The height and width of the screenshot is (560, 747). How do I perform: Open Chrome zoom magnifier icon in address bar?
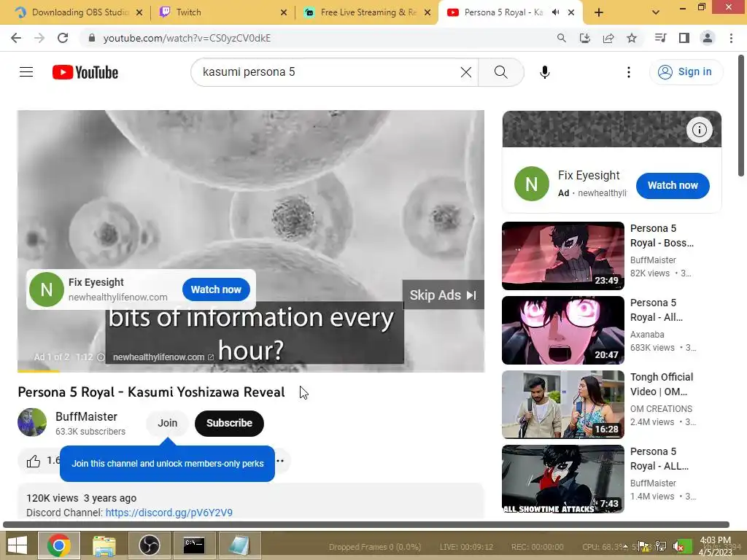click(561, 38)
